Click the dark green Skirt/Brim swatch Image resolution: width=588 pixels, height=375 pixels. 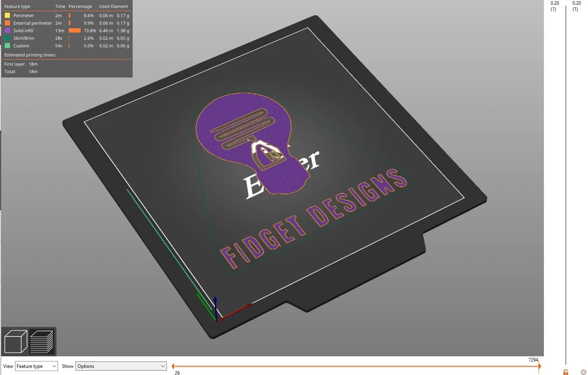pos(7,38)
